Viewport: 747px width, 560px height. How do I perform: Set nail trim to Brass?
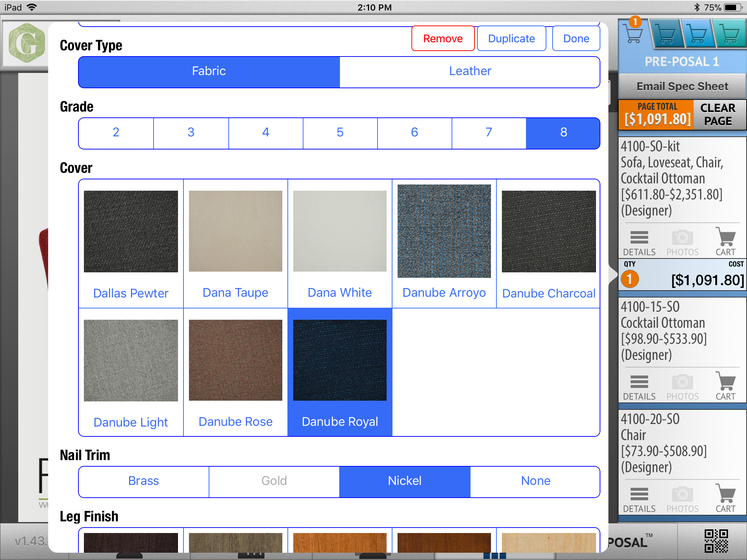pos(143,481)
